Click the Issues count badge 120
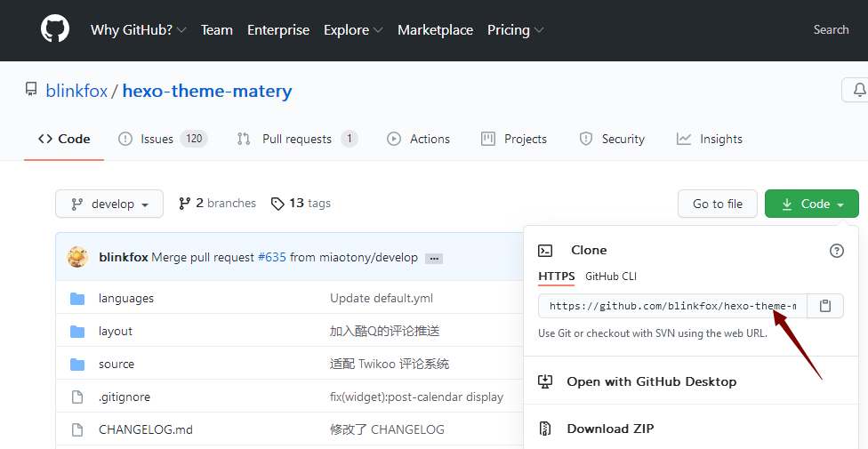The width and height of the screenshot is (868, 449). point(194,139)
